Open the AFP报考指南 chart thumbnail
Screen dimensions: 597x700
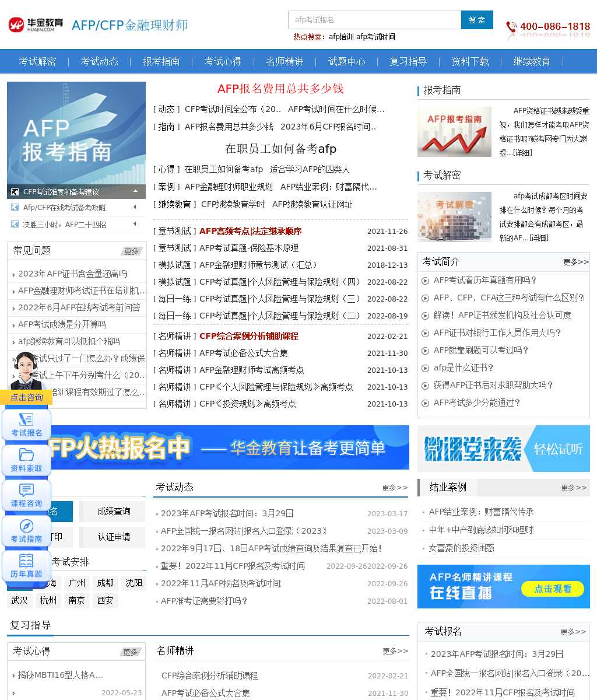click(x=454, y=132)
